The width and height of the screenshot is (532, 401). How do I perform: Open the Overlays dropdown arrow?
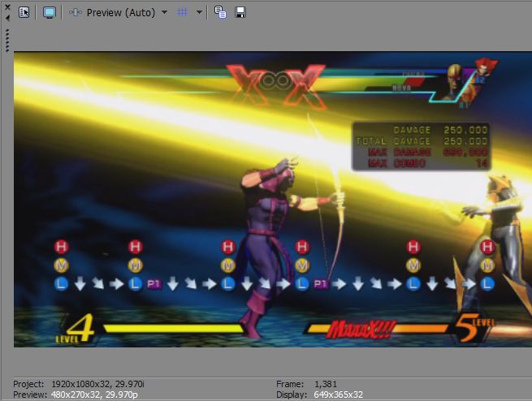pyautogui.click(x=199, y=12)
